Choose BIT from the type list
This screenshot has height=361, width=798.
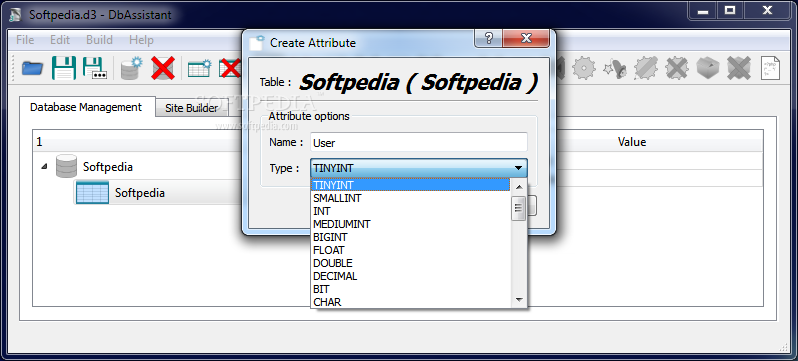pos(410,289)
